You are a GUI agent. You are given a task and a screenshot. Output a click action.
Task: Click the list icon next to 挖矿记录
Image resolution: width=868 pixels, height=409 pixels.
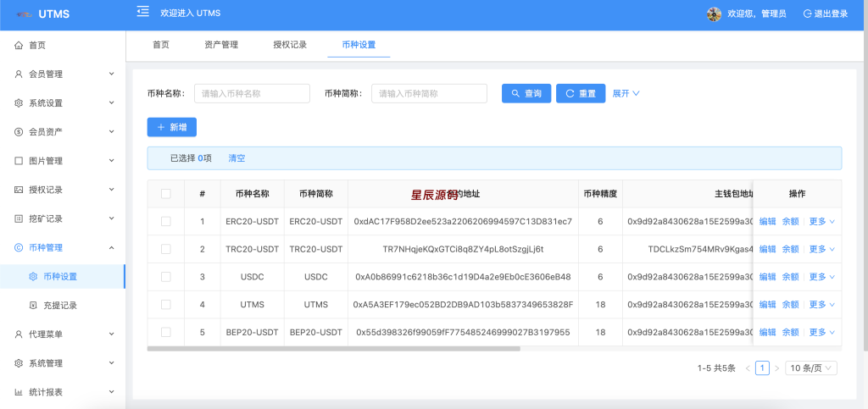19,218
